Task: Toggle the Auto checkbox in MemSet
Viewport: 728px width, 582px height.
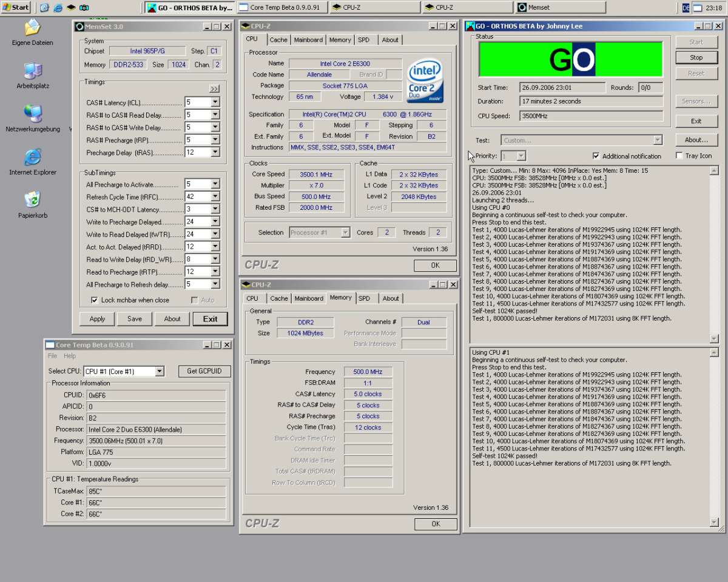Action: 194,300
